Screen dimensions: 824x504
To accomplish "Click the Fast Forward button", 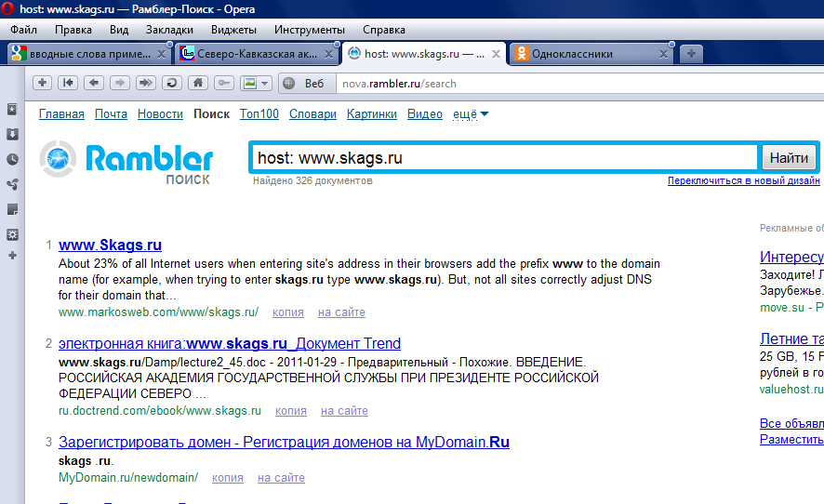I will (x=146, y=83).
